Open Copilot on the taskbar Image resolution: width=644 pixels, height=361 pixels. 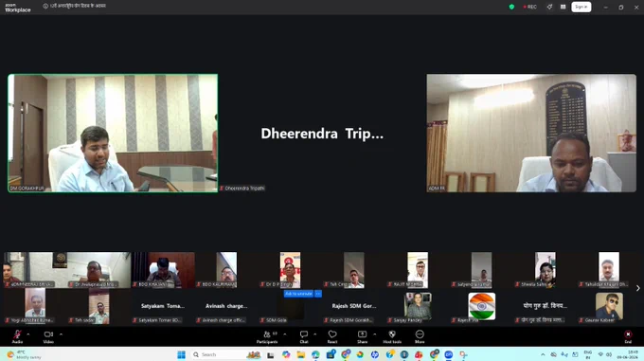[x=286, y=354]
